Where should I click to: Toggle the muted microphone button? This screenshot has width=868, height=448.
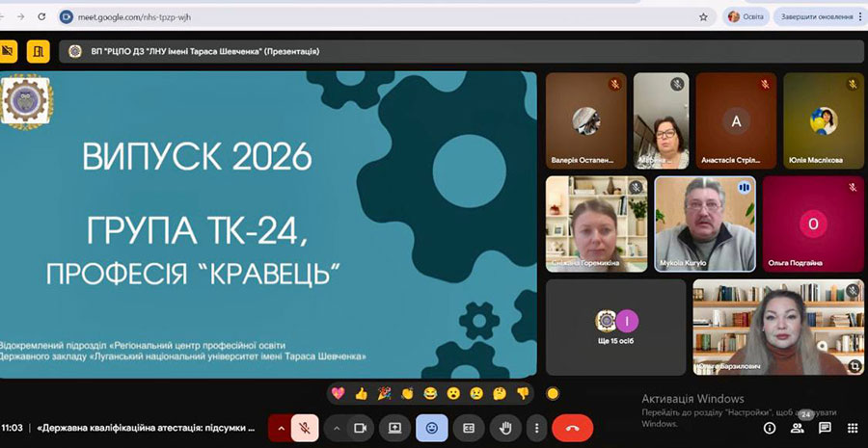(305, 428)
